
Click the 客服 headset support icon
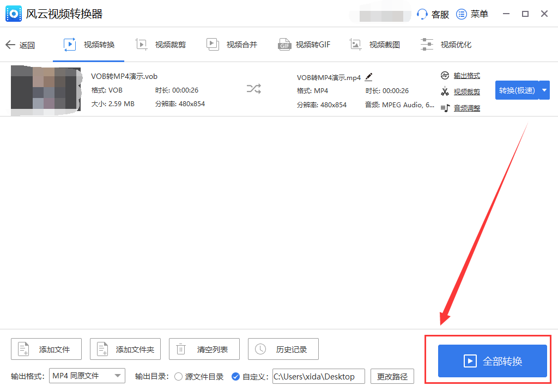[422, 14]
